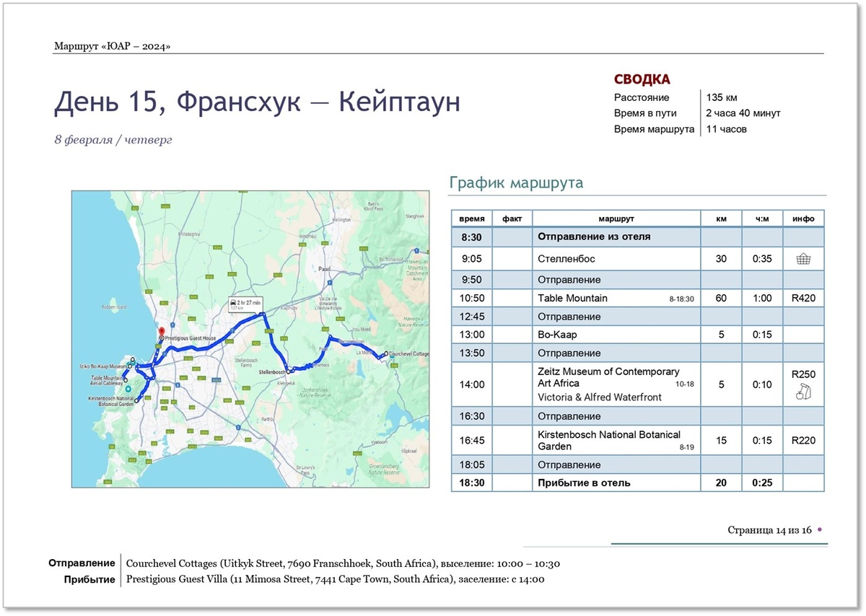This screenshot has width=866, height=616.
Task: Click the инфо column header
Action: (803, 219)
